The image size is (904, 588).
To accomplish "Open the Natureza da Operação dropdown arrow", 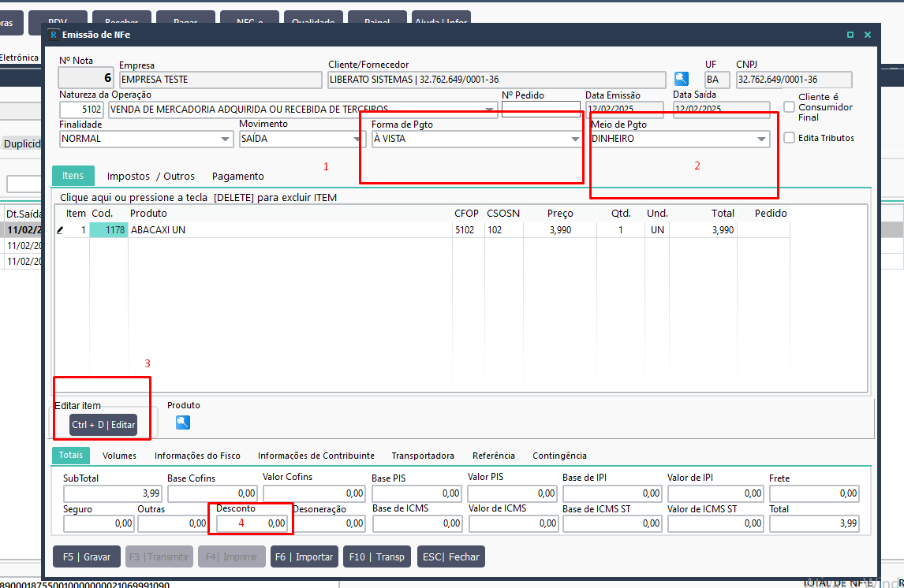I will point(489,110).
